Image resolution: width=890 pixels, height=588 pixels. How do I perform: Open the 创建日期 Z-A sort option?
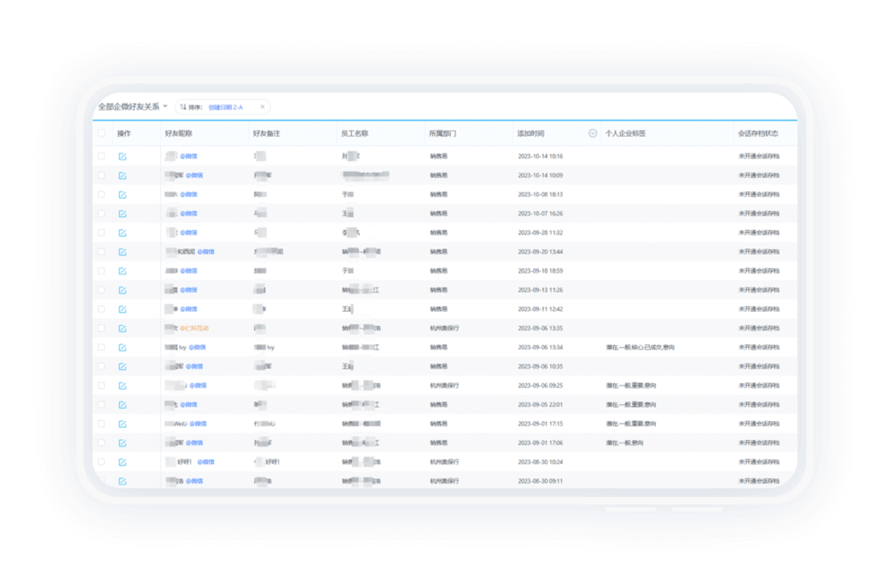(x=225, y=107)
